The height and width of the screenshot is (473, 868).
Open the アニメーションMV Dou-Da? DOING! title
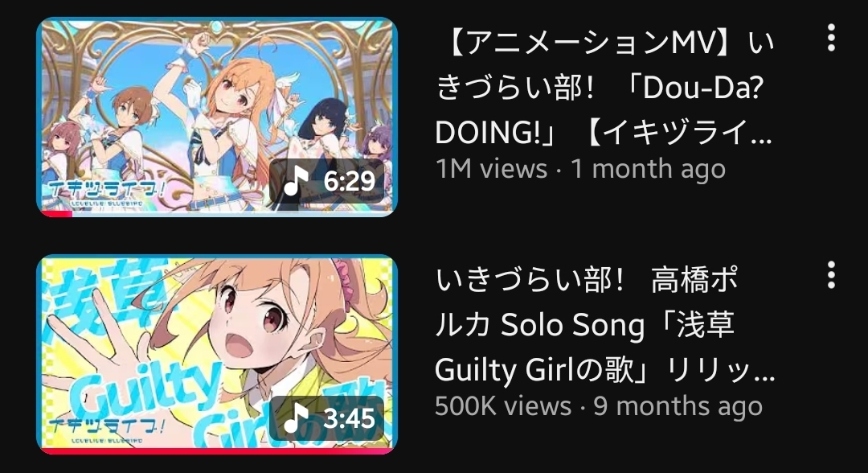pyautogui.click(x=604, y=88)
